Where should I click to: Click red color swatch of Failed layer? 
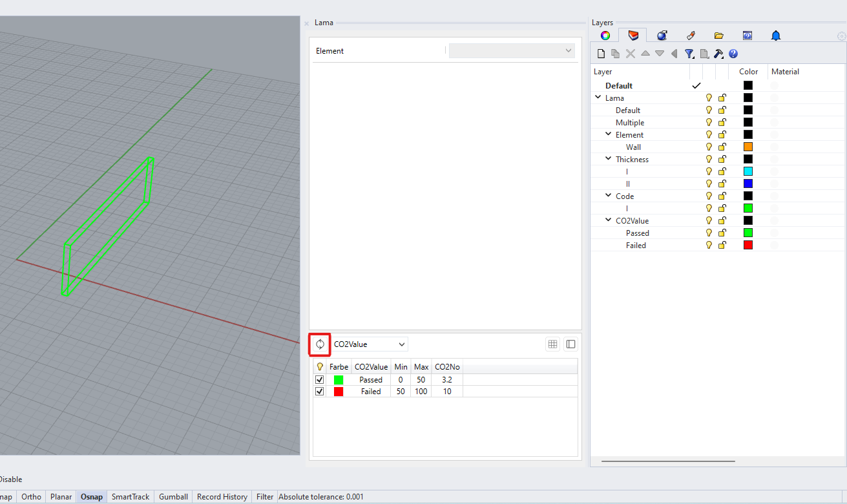(x=748, y=245)
